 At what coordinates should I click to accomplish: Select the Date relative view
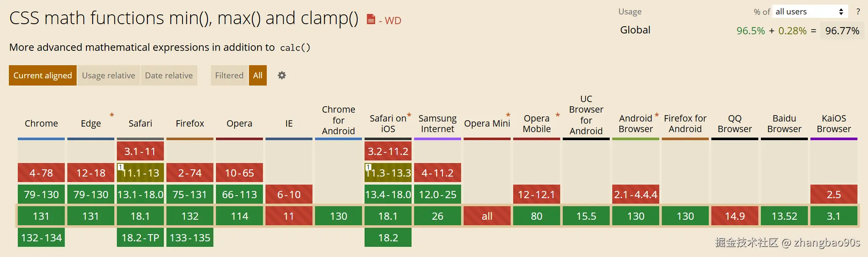(x=169, y=75)
